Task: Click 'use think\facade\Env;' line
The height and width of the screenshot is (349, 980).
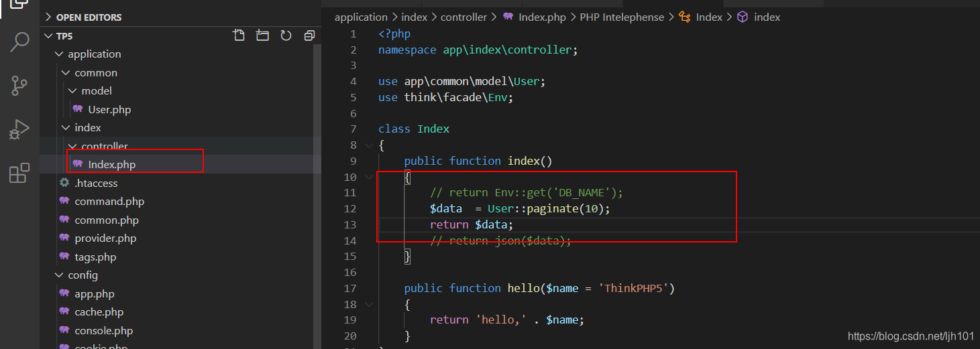Action: tap(445, 98)
